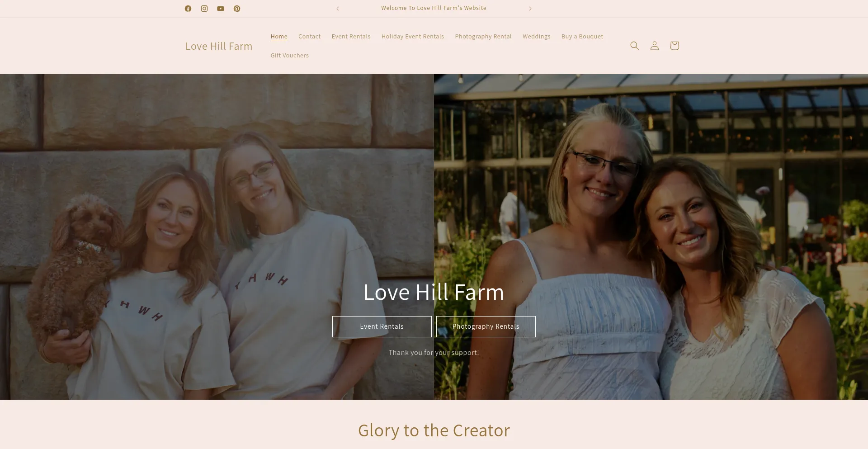Open Event Rentals in navigation bar
The height and width of the screenshot is (449, 868).
click(351, 36)
